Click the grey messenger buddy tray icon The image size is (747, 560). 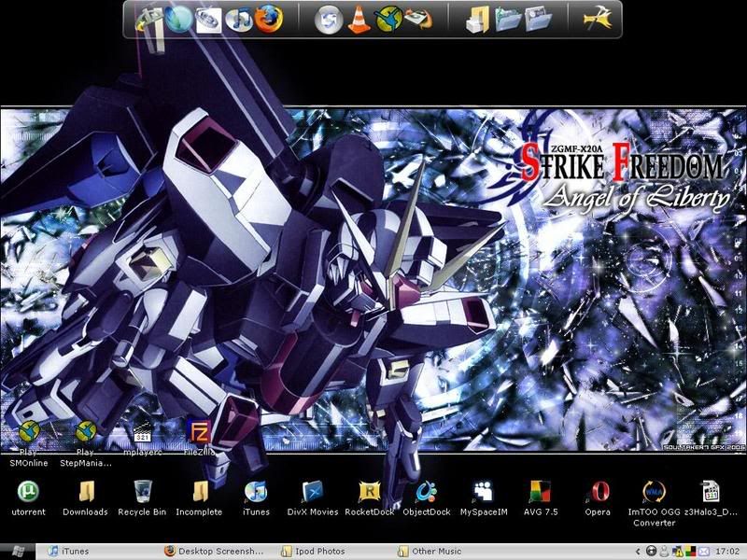coord(665,552)
